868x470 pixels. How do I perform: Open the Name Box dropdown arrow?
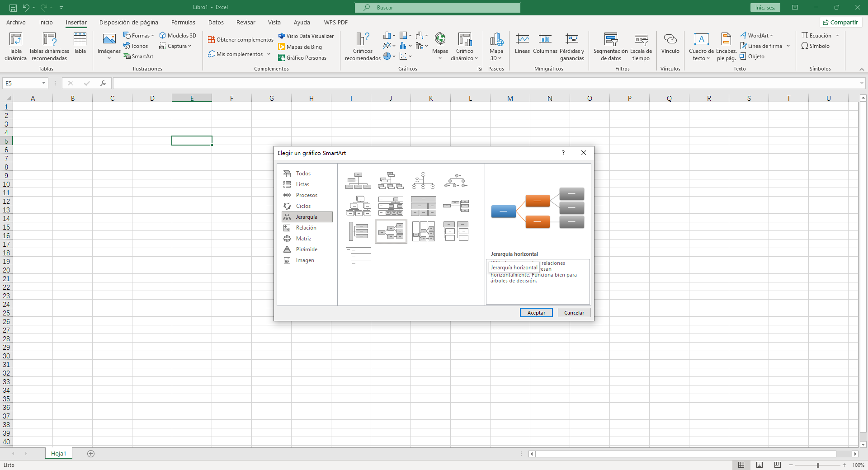(43, 83)
